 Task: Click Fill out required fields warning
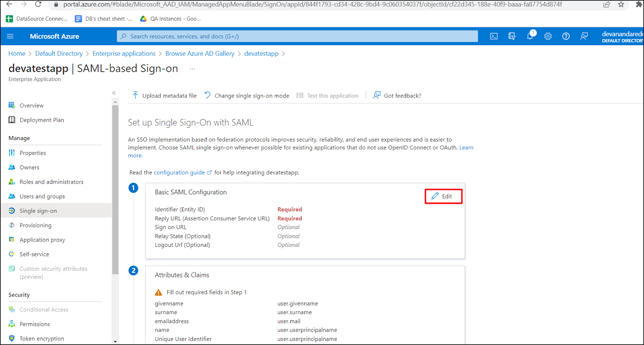coord(201,292)
